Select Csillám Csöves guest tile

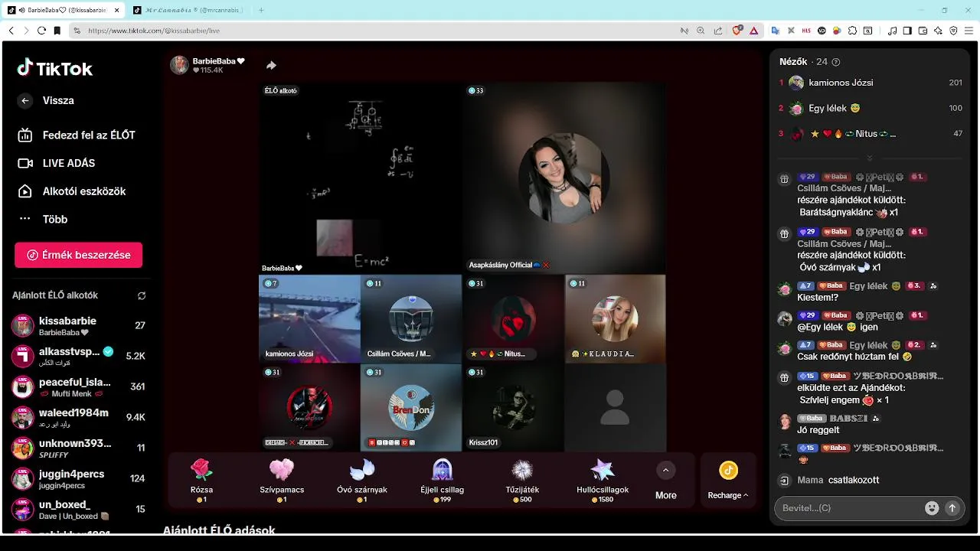click(x=411, y=319)
